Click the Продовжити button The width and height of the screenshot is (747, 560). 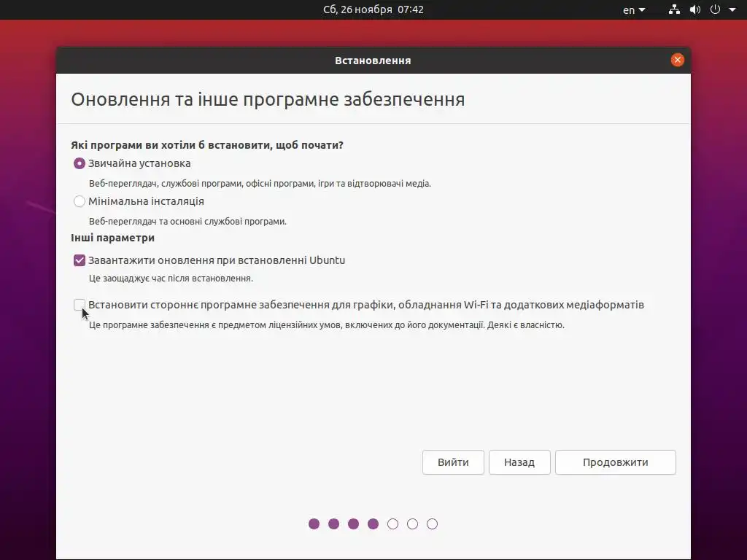pos(615,462)
